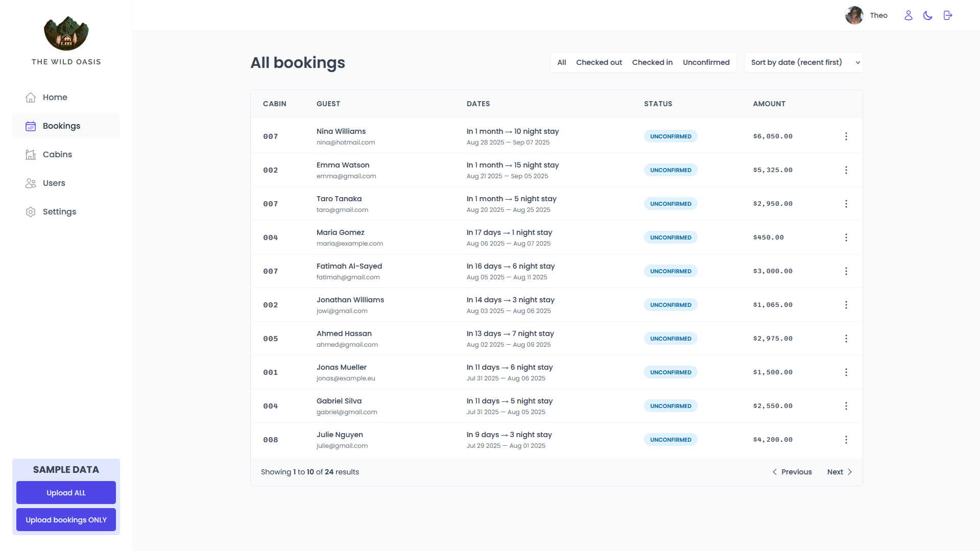Toggle dark mode with the moon icon
Viewport: 980px width, 551px height.
pos(928,15)
